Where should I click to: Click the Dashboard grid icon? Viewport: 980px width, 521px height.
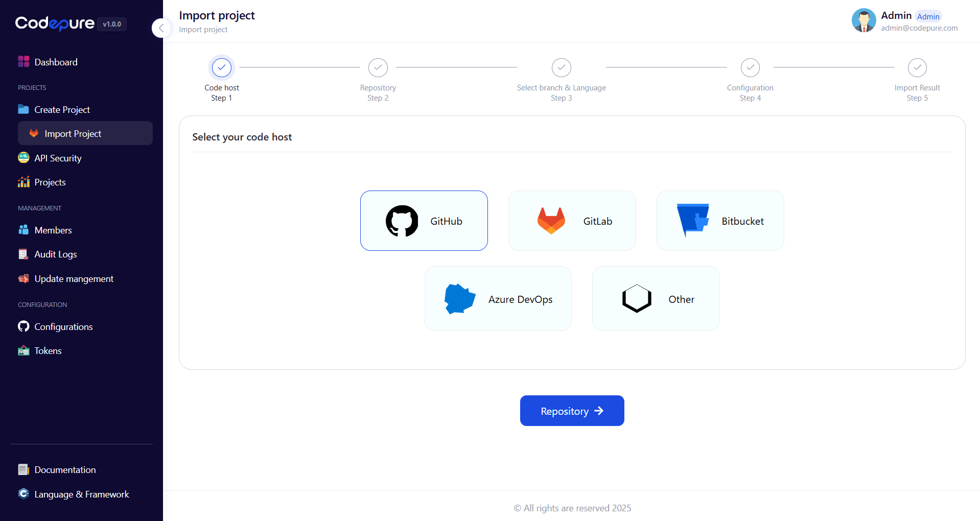pyautogui.click(x=24, y=62)
